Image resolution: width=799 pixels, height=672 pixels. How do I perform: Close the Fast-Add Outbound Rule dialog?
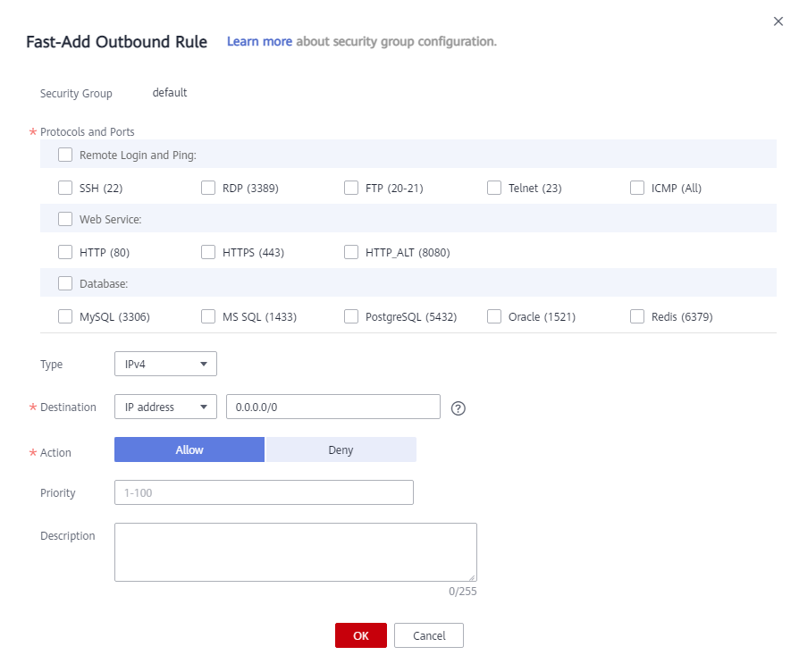778,21
